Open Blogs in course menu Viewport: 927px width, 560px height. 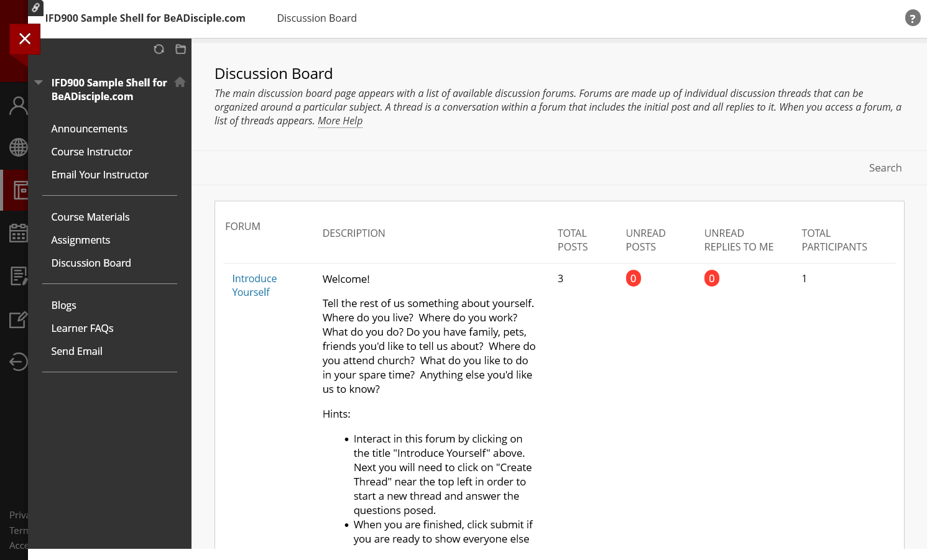[x=64, y=305]
